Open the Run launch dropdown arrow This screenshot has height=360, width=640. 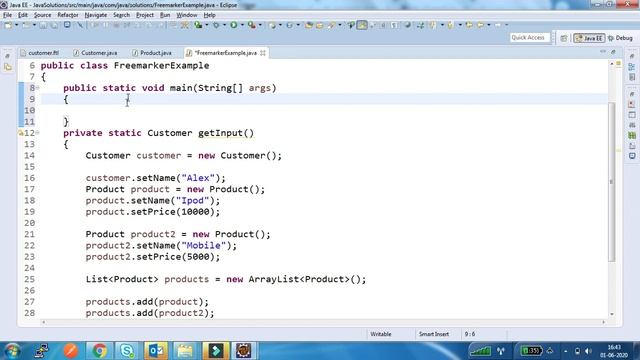click(x=242, y=25)
